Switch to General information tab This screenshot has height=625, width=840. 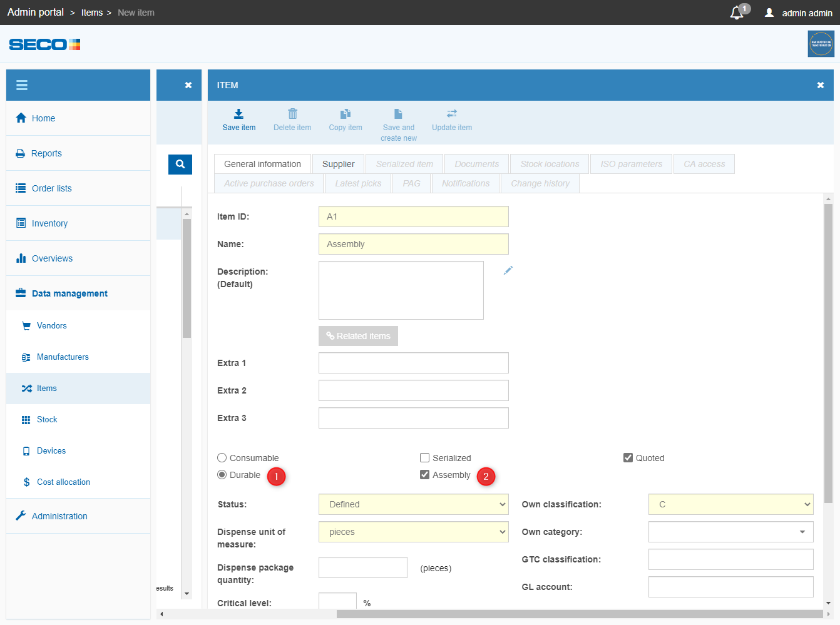click(262, 164)
